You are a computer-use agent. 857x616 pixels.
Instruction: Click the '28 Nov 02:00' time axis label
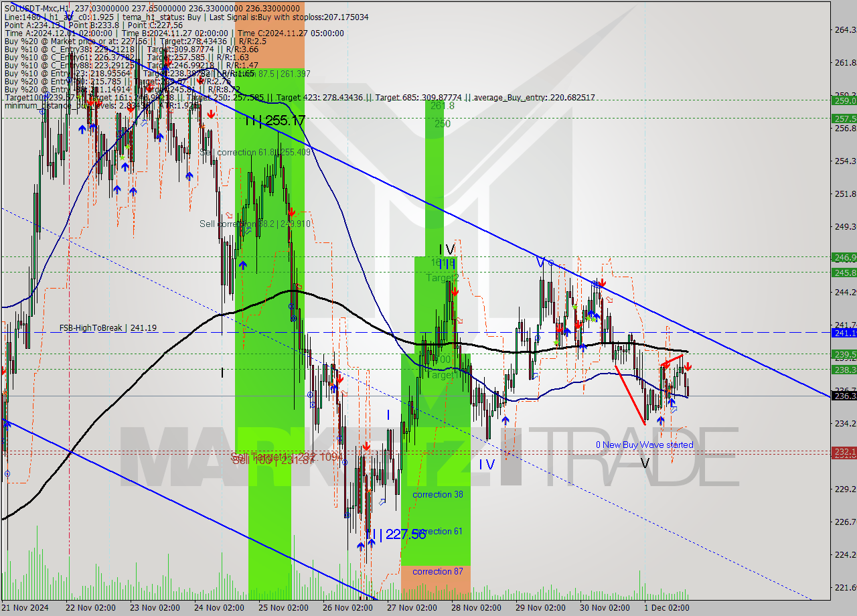(x=476, y=608)
